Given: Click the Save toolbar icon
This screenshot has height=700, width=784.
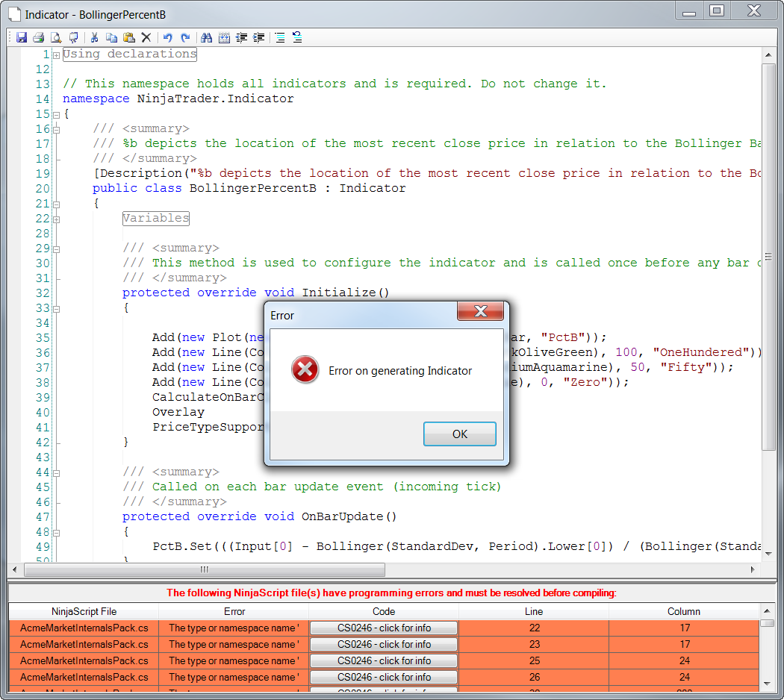Looking at the screenshot, I should click(22, 37).
